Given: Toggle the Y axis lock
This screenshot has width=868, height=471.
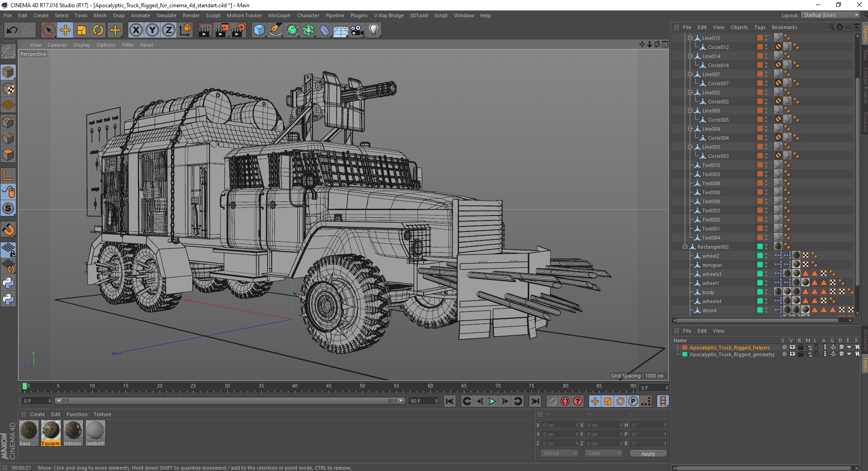Looking at the screenshot, I should (x=152, y=30).
